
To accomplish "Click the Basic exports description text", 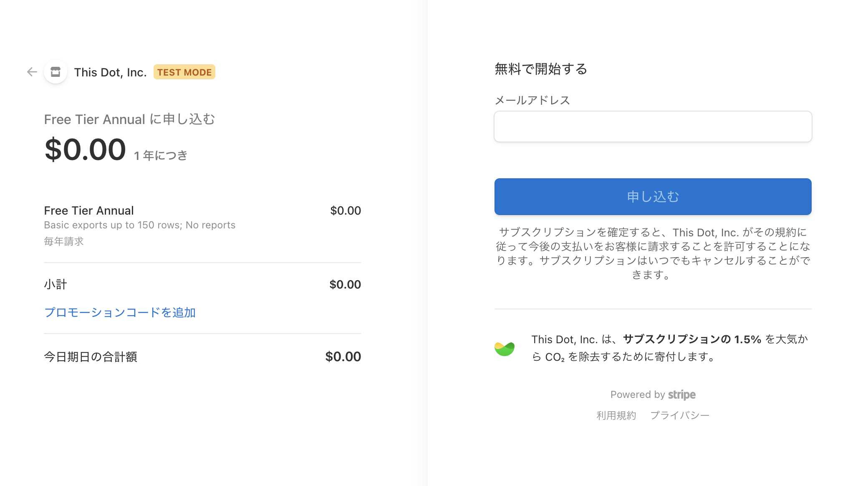I will (140, 225).
